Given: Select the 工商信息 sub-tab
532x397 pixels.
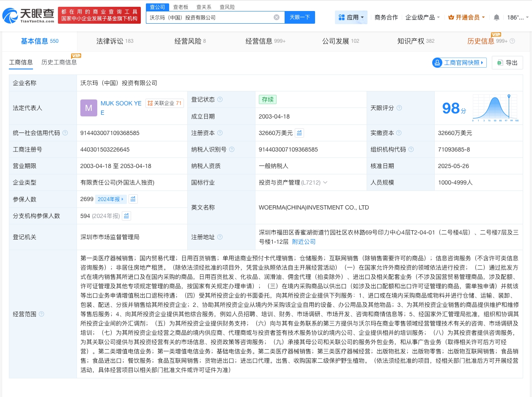Looking at the screenshot, I should [x=21, y=62].
